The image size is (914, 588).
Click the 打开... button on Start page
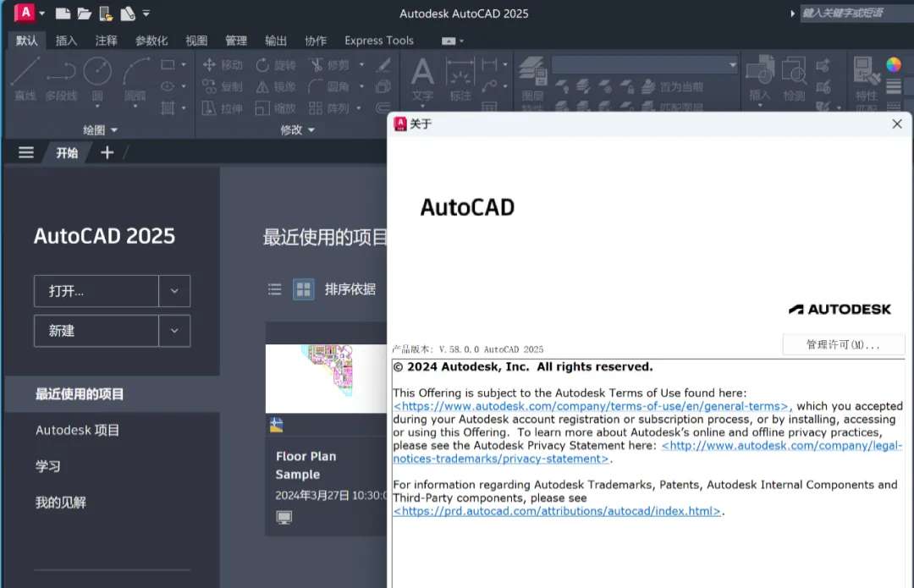(x=96, y=291)
